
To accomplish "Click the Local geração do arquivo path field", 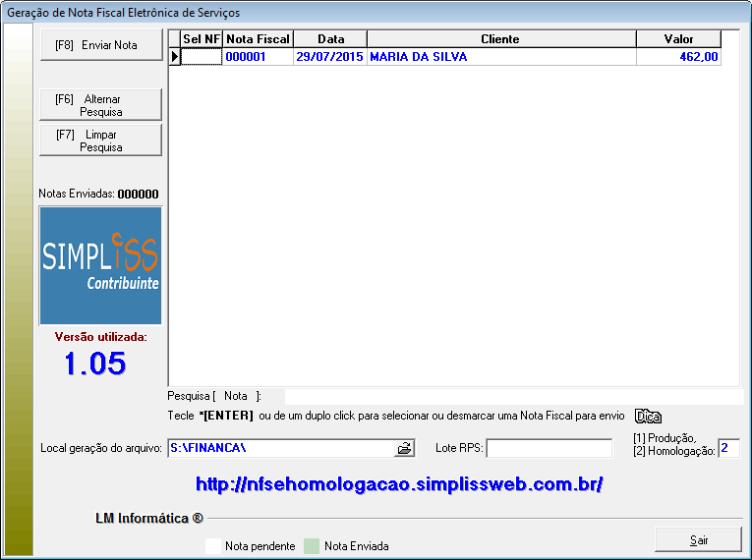I will (x=279, y=448).
